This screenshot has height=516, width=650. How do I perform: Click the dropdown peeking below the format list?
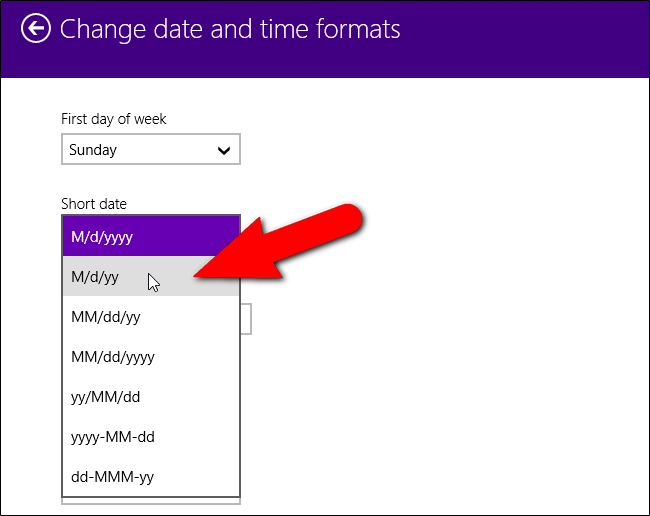(x=150, y=500)
